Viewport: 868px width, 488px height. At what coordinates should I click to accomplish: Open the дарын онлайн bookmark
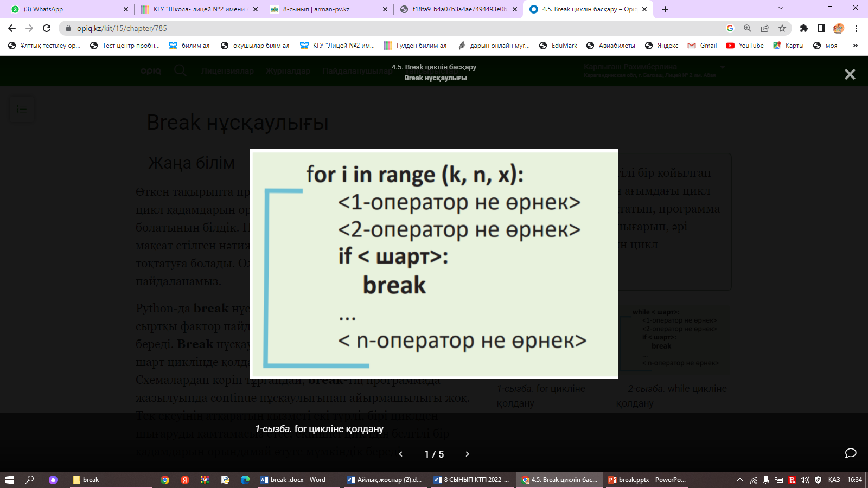(x=494, y=46)
